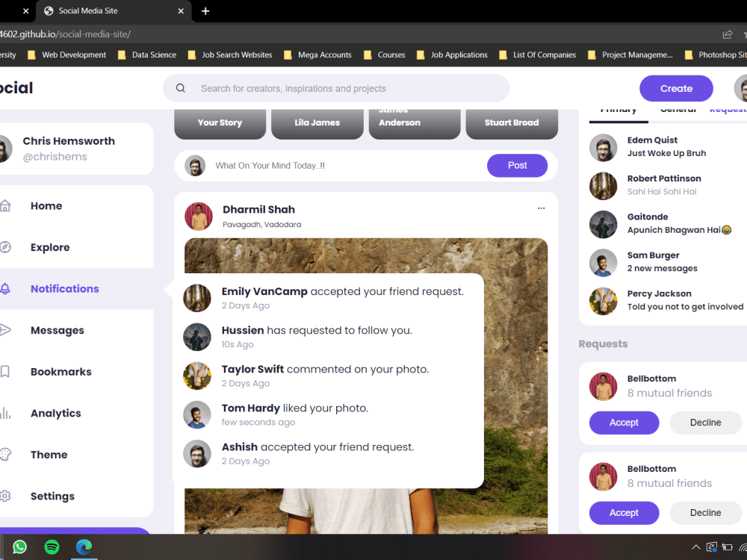
Task: Open Settings menu item
Action: tap(52, 496)
